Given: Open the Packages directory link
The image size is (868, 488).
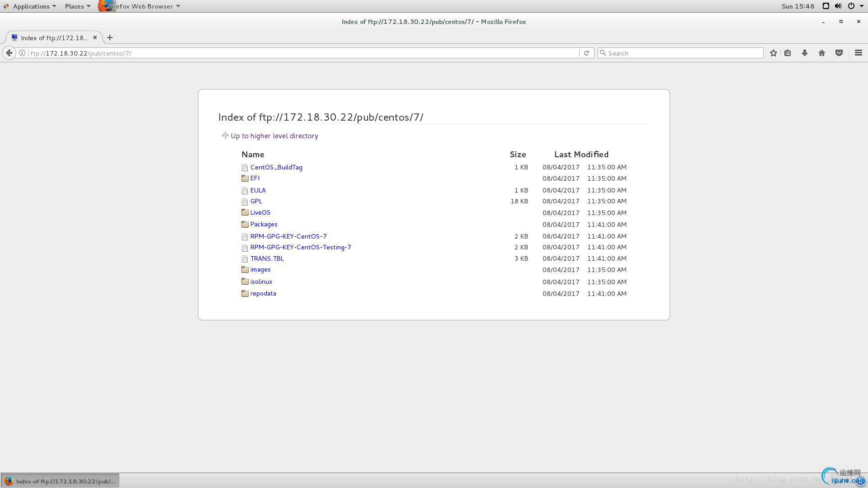Looking at the screenshot, I should (264, 224).
